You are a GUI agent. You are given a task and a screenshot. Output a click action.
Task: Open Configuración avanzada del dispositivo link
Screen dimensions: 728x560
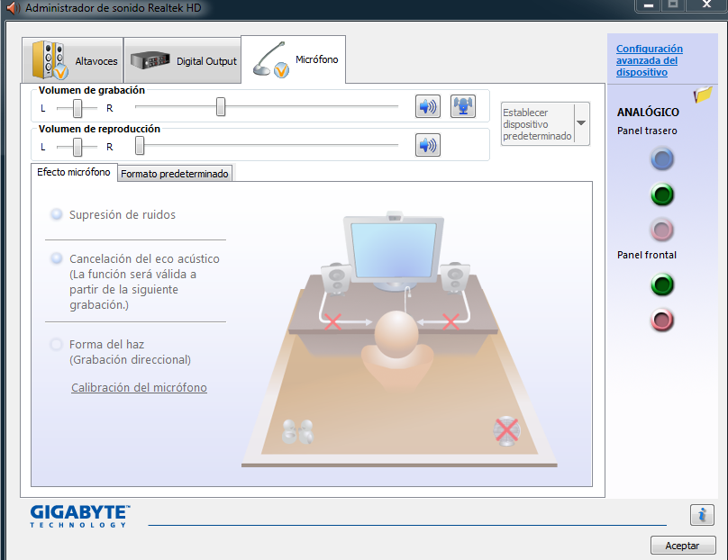click(x=649, y=60)
